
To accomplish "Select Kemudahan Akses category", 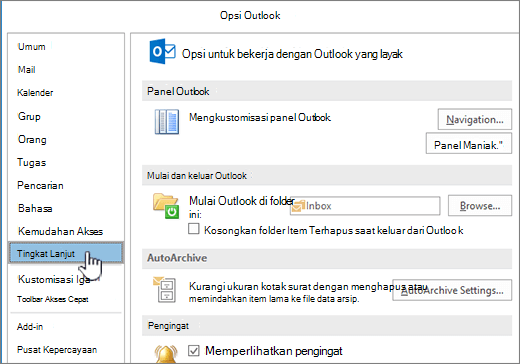I will coord(60,231).
